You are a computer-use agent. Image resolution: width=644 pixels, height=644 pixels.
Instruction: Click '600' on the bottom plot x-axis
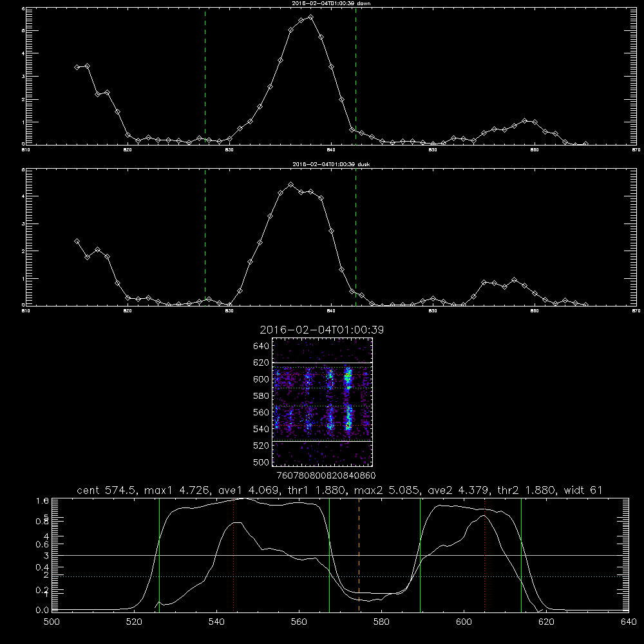tap(464, 622)
